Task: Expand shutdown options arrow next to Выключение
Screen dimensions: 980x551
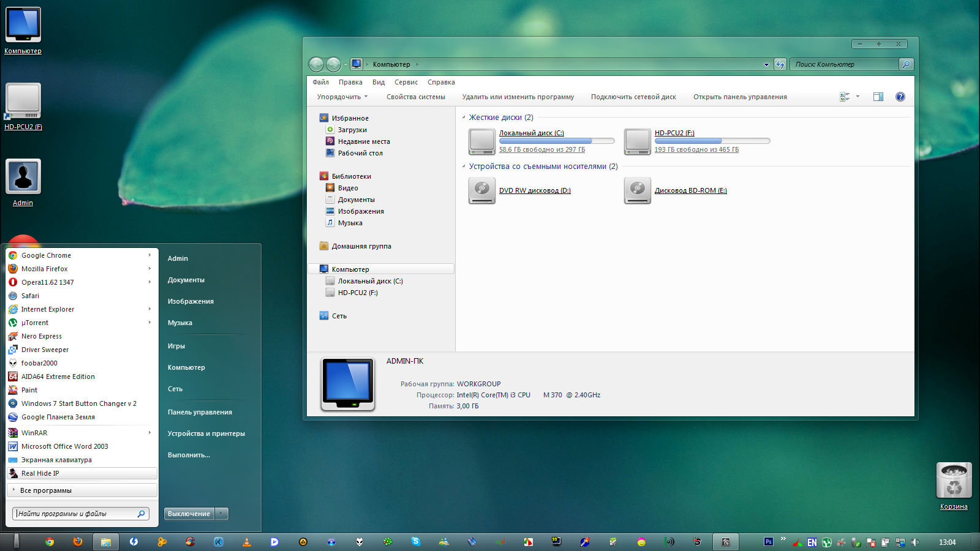Action: pyautogui.click(x=222, y=514)
